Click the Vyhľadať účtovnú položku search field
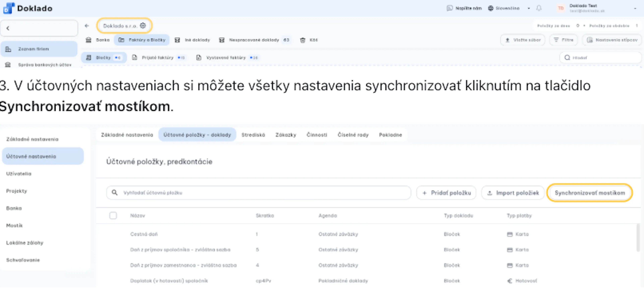Viewport: 644px width, 288px height. tap(258, 193)
